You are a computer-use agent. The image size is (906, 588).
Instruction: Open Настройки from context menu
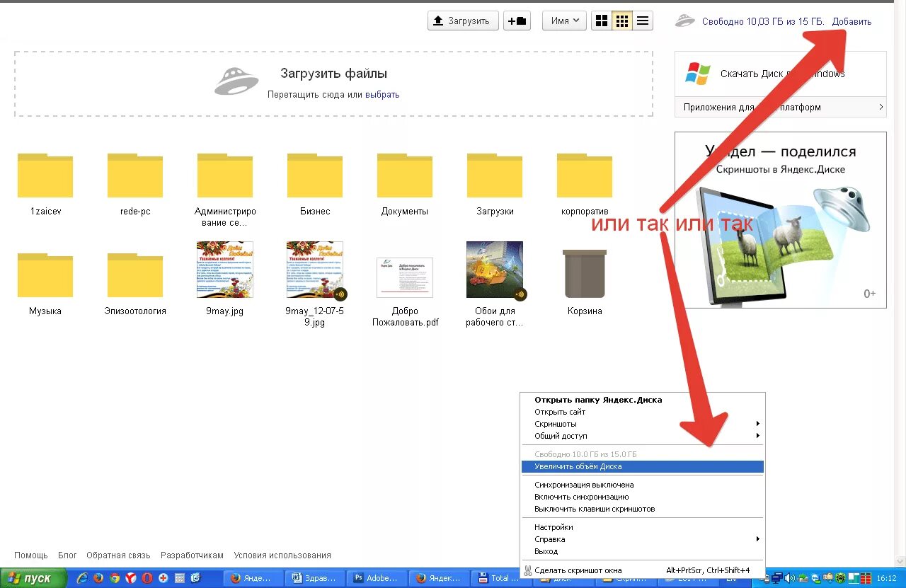[642, 527]
